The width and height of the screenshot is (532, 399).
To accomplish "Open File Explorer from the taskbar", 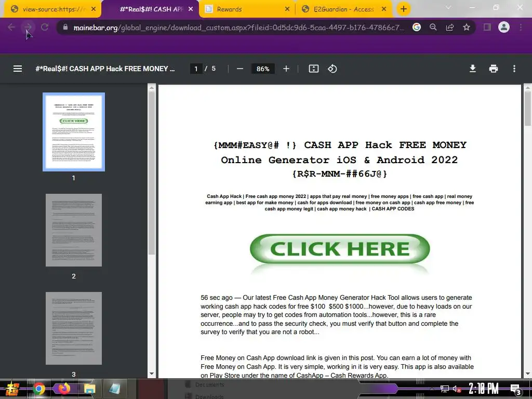I will (x=89, y=389).
